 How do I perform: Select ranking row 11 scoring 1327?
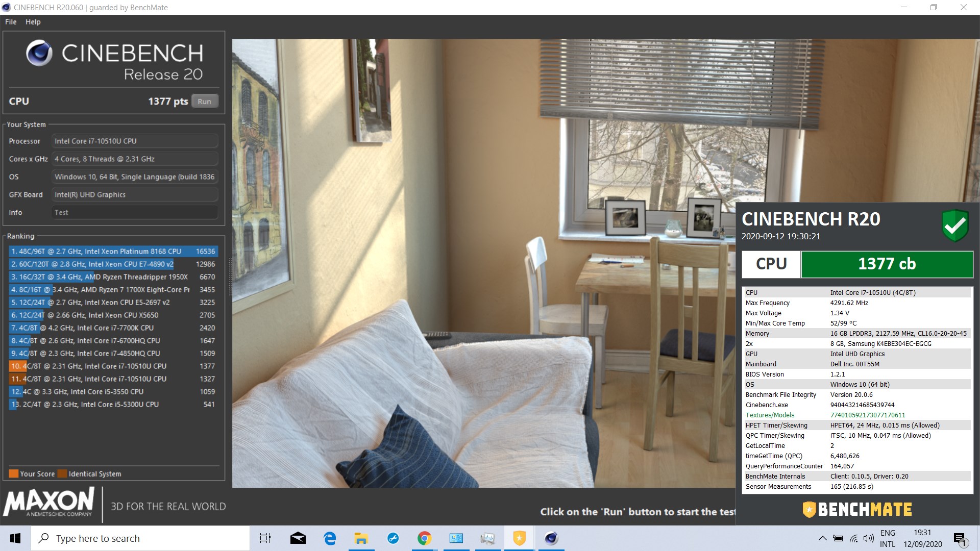point(113,379)
